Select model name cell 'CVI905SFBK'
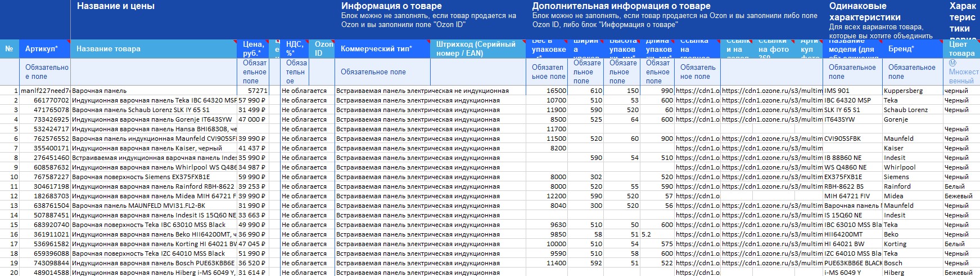 pyautogui.click(x=853, y=139)
